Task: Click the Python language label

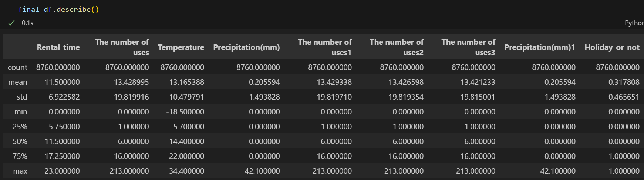Action: (x=634, y=23)
